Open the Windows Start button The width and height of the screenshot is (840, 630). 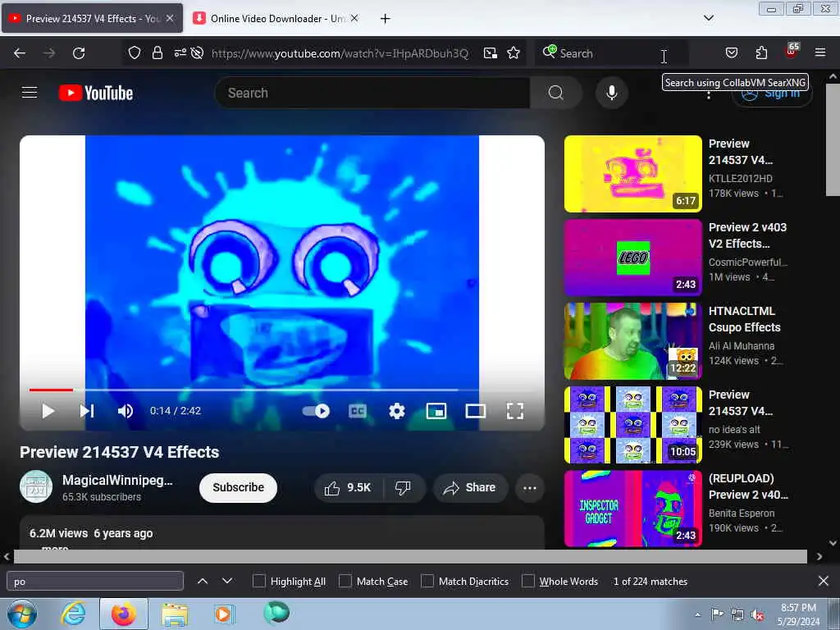click(x=21, y=614)
